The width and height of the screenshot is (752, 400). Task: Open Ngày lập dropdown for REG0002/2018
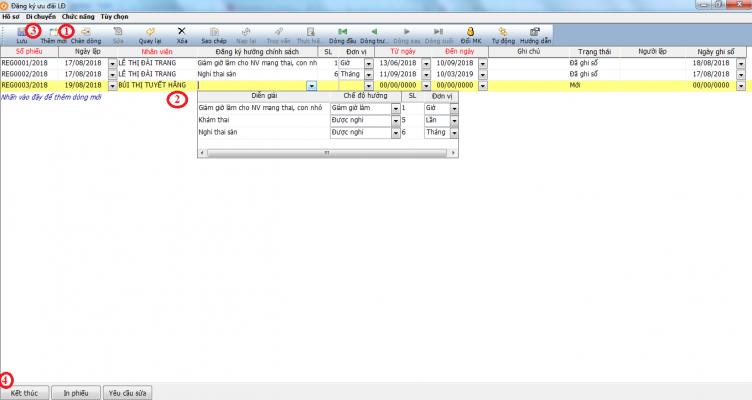coord(113,74)
